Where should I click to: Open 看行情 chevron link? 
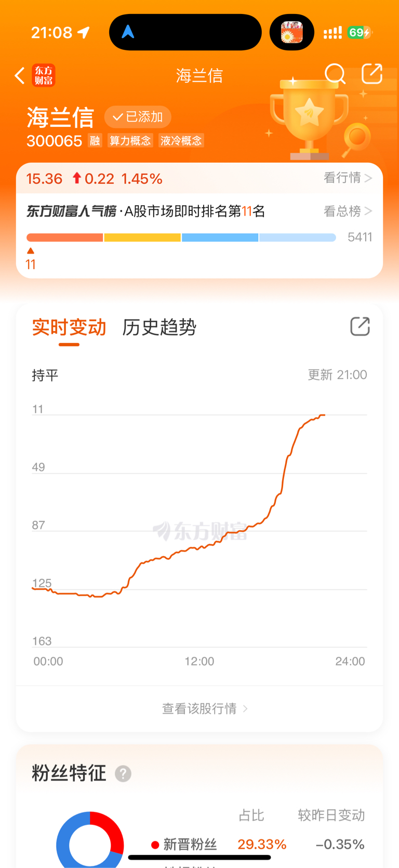pos(348,178)
